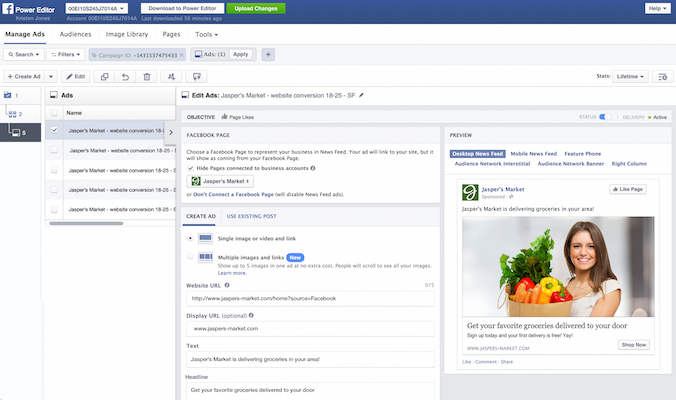Click the Create Ad button

(24, 77)
